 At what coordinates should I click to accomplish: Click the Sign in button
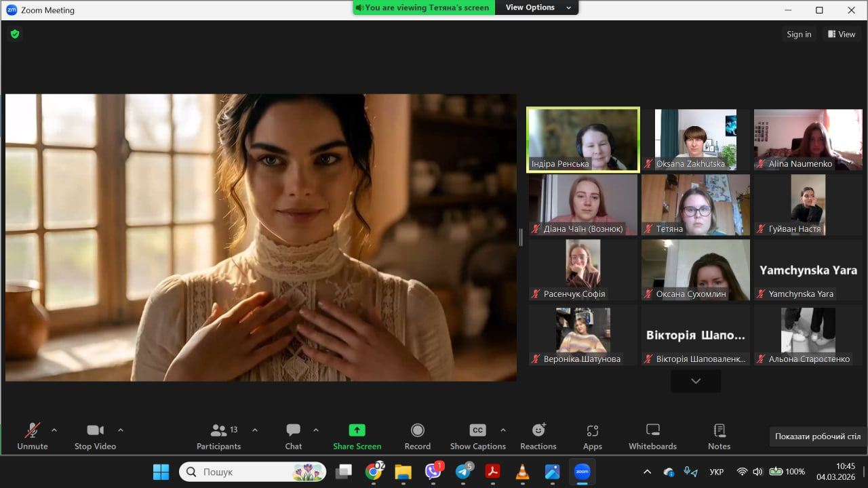point(799,34)
